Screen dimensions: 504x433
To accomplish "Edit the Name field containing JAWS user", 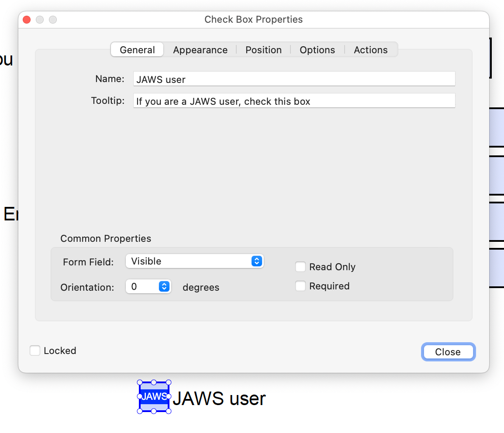I will click(x=293, y=79).
